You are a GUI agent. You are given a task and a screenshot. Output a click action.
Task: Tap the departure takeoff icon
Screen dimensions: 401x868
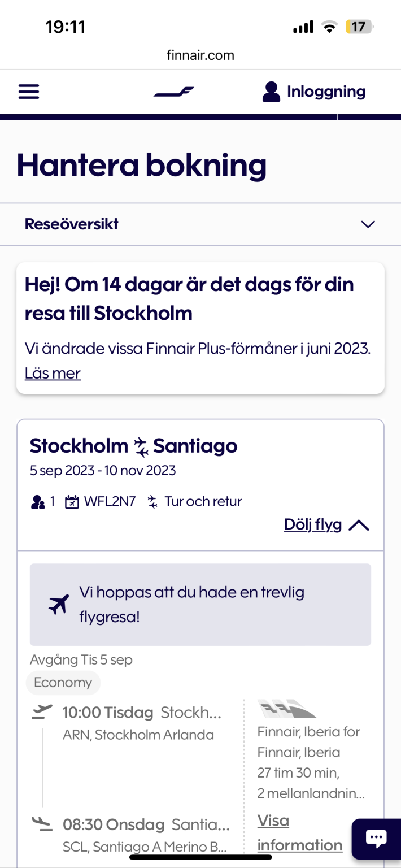(42, 712)
